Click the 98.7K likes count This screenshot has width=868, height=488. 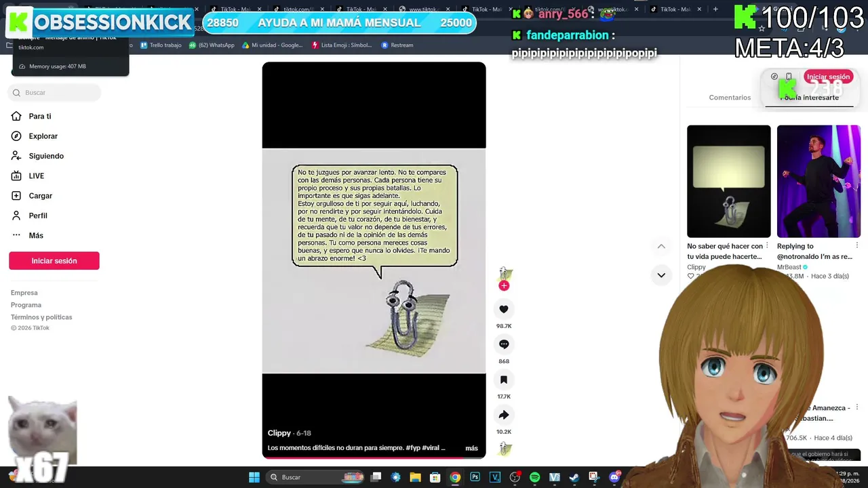504,326
